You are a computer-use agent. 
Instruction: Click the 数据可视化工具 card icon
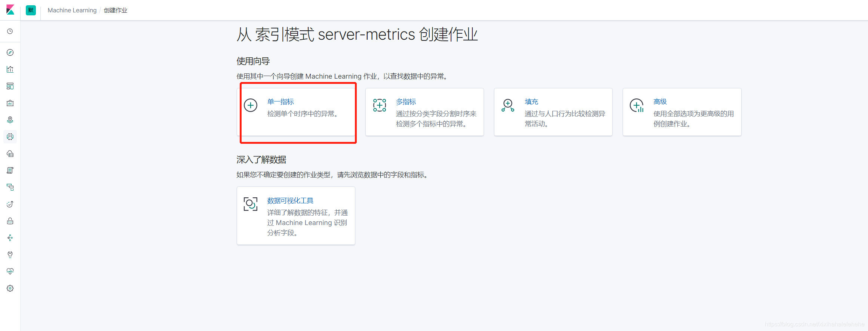(x=251, y=204)
